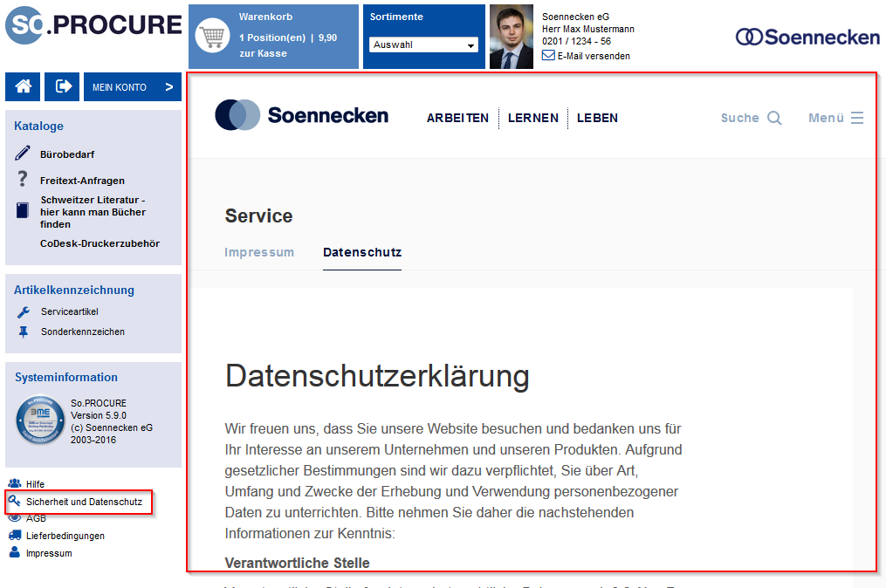
Task: Open Sicherheit und Datenschutz link
Action: (x=84, y=502)
